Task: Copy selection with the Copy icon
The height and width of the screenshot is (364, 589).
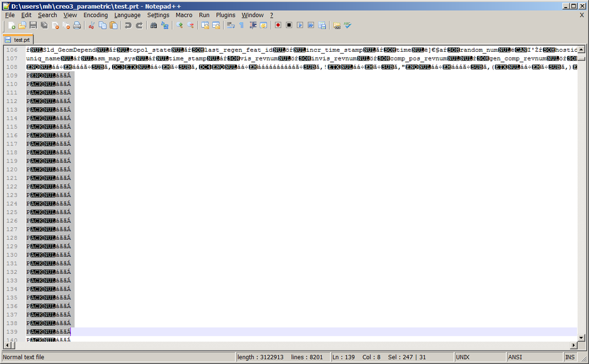Action: coord(102,25)
